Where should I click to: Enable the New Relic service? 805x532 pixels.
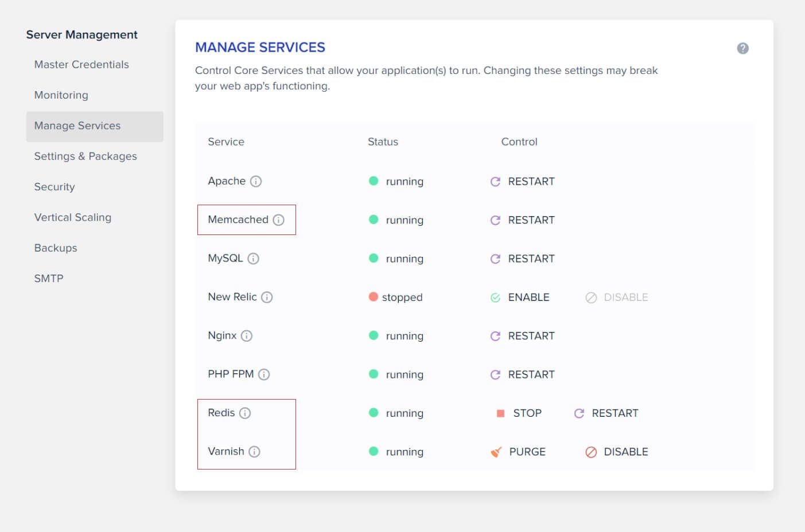click(520, 298)
